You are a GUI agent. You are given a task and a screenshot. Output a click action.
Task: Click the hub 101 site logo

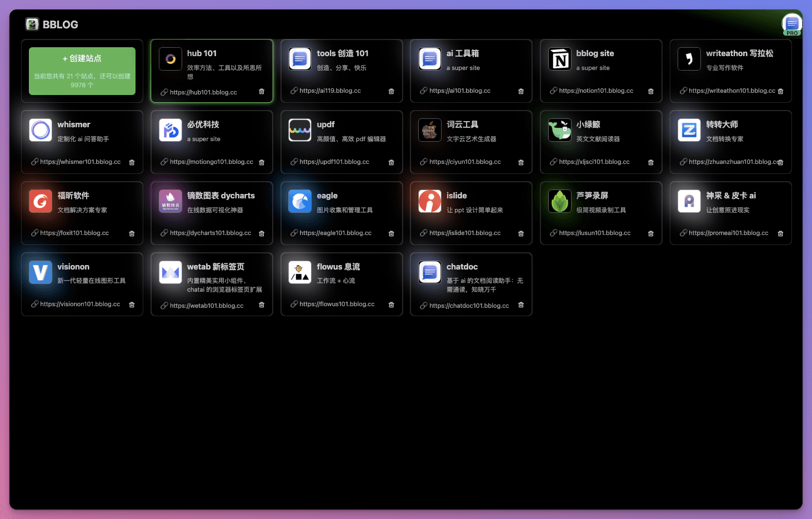(x=171, y=59)
